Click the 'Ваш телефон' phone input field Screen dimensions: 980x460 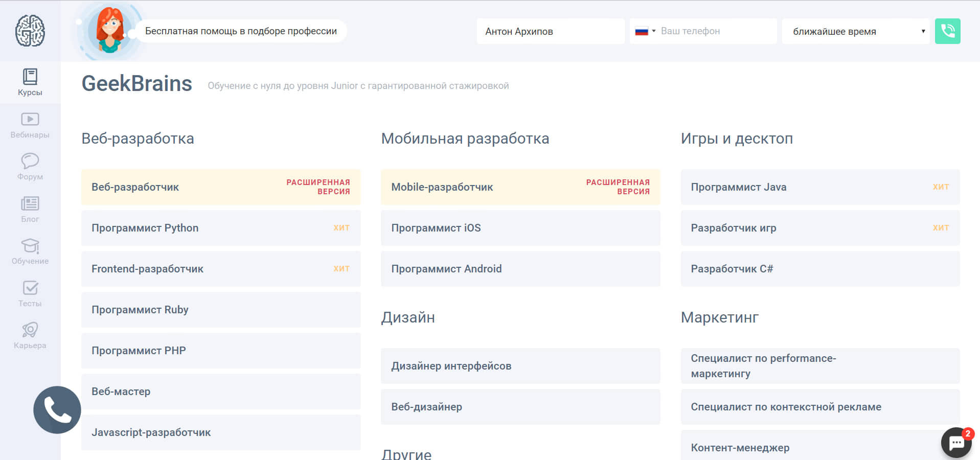(716, 31)
